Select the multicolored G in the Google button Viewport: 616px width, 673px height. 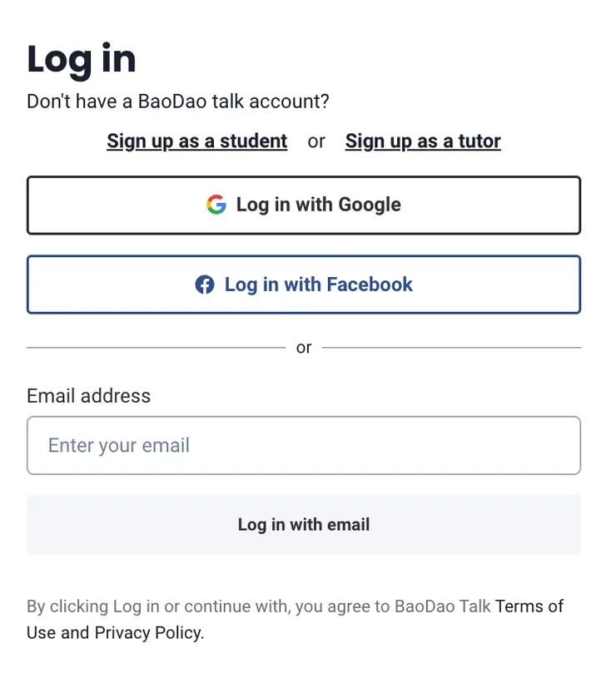215,204
